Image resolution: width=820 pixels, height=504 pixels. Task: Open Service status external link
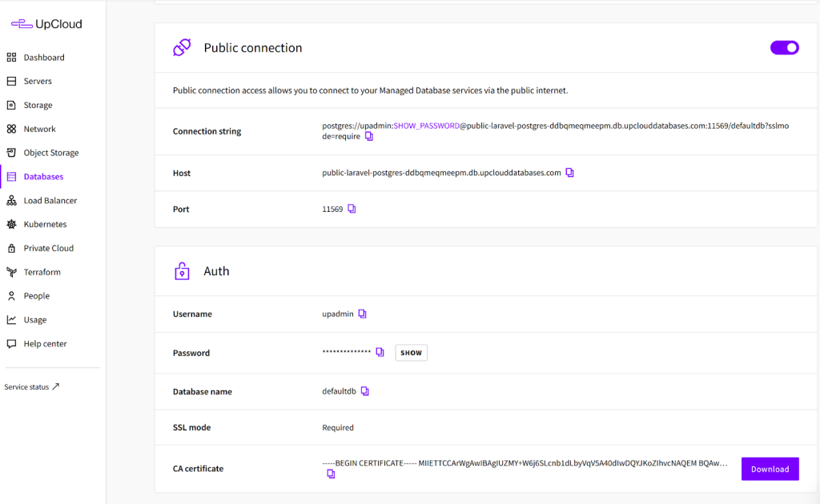[32, 387]
